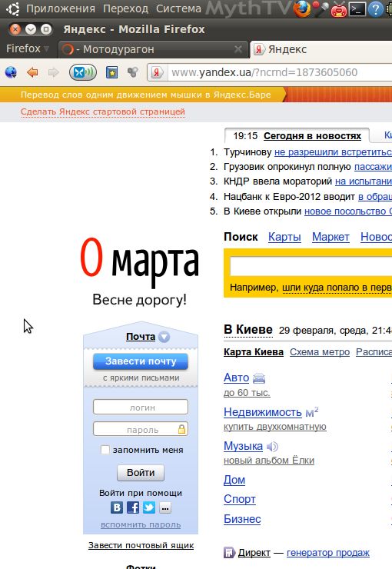Click the speaker icon next to Музыка

[x=272, y=446]
